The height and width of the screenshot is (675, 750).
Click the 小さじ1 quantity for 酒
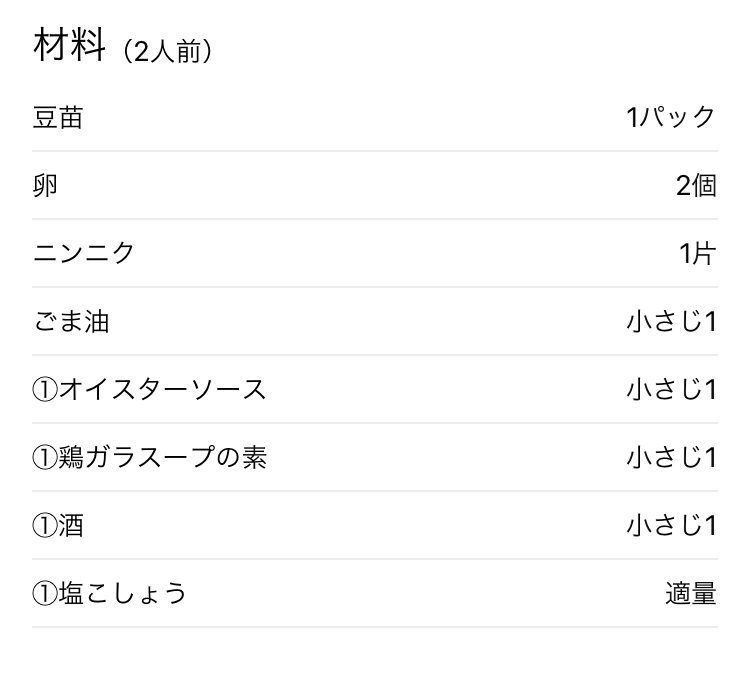point(671,525)
